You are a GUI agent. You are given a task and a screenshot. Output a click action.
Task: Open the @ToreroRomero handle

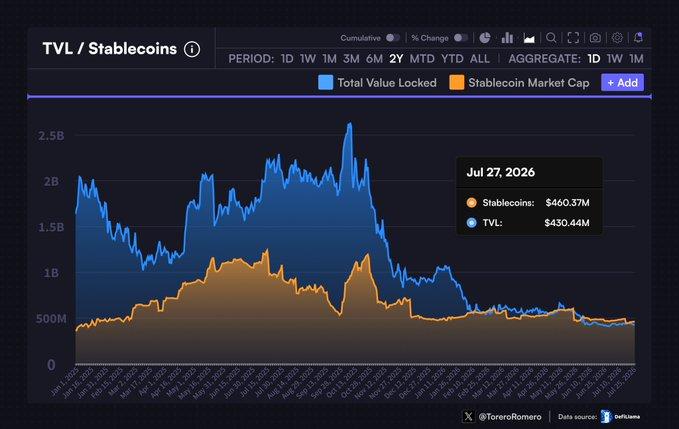click(510, 417)
